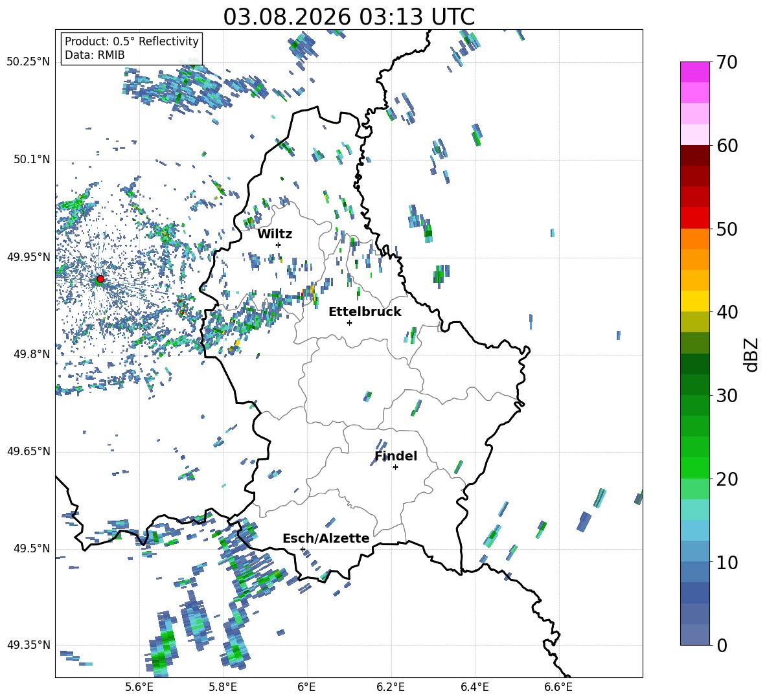The width and height of the screenshot is (767, 700).
Task: Click the Esch/Alzette city label
Action: [326, 538]
